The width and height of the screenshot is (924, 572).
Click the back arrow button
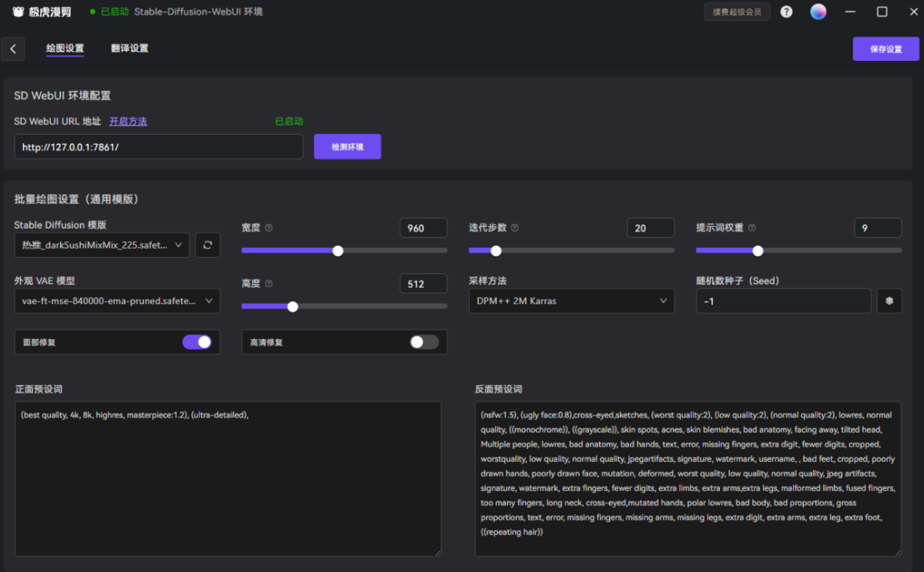(x=13, y=49)
